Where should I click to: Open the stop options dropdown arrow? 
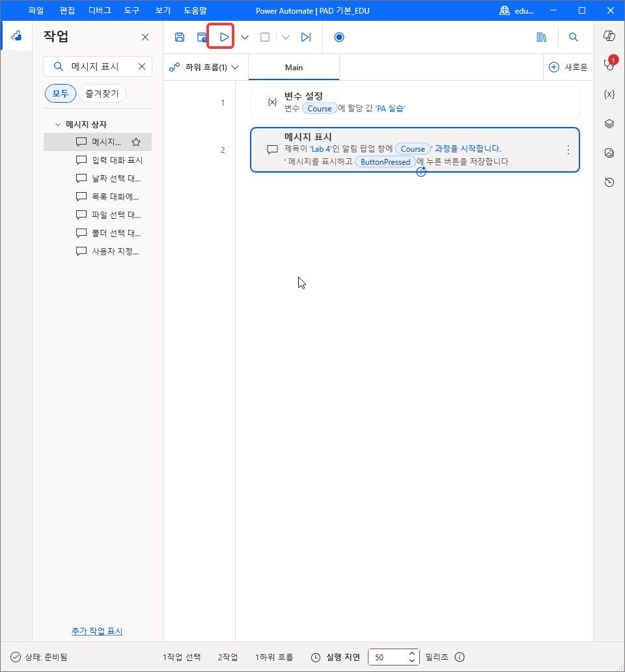pyautogui.click(x=286, y=37)
